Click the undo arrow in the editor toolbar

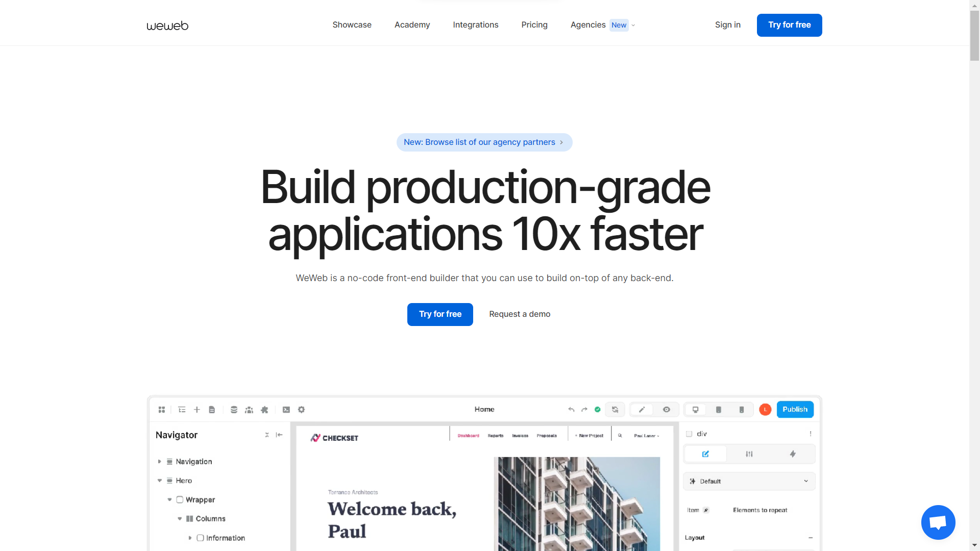[571, 410]
